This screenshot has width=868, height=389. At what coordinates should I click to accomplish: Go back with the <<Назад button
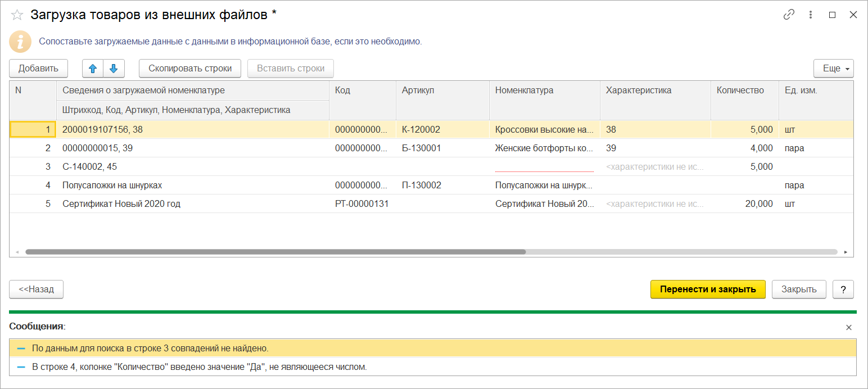click(37, 290)
